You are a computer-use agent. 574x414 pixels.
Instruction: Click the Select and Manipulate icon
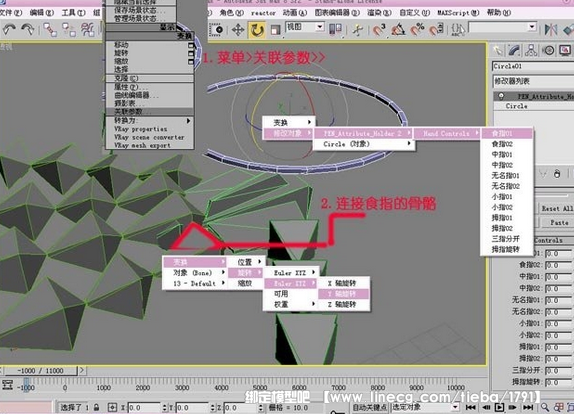coord(358,30)
